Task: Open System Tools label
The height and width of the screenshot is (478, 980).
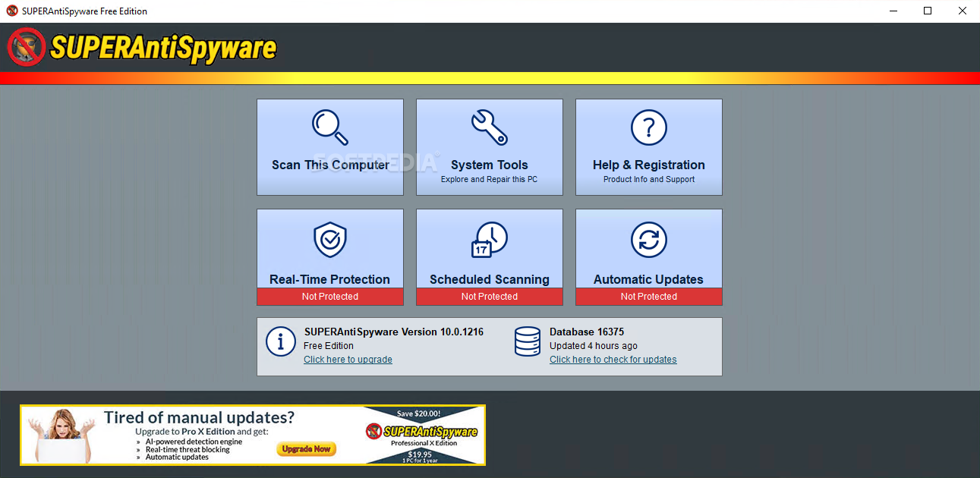Action: (490, 165)
